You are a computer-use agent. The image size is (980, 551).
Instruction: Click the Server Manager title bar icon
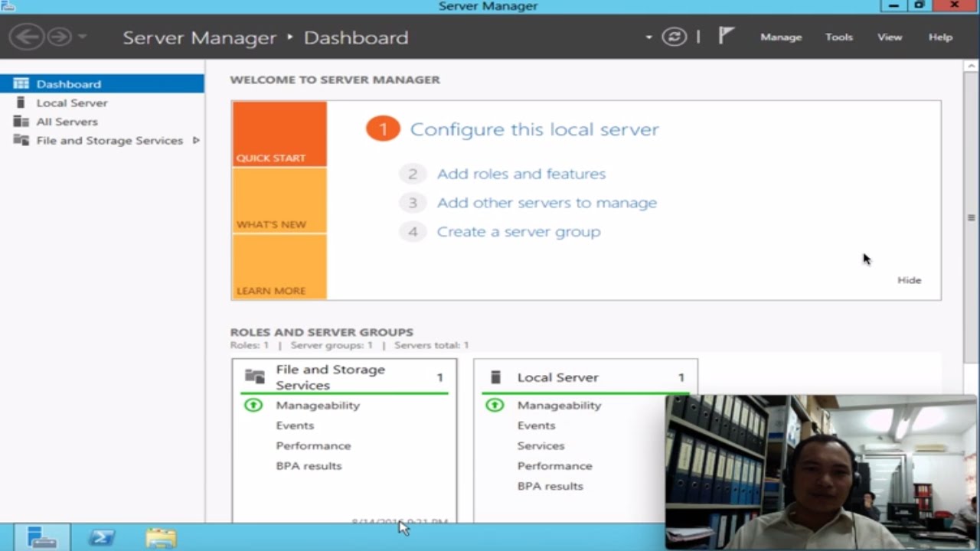point(8,6)
